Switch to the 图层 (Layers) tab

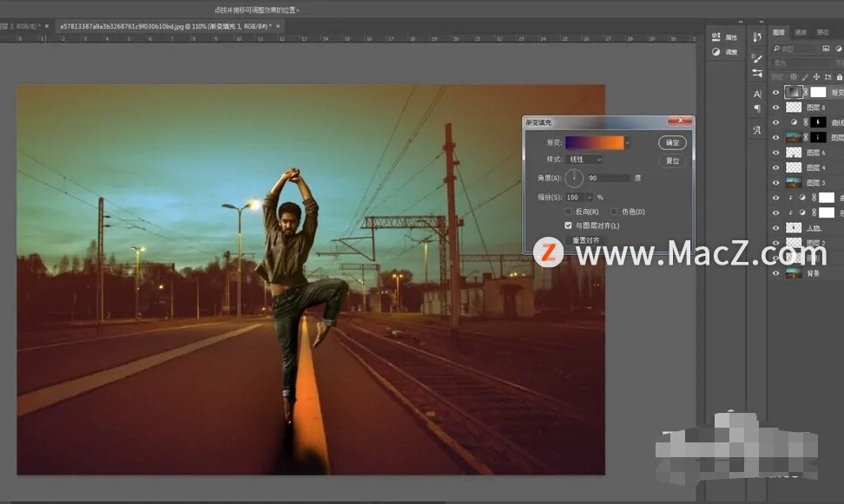pos(778,32)
